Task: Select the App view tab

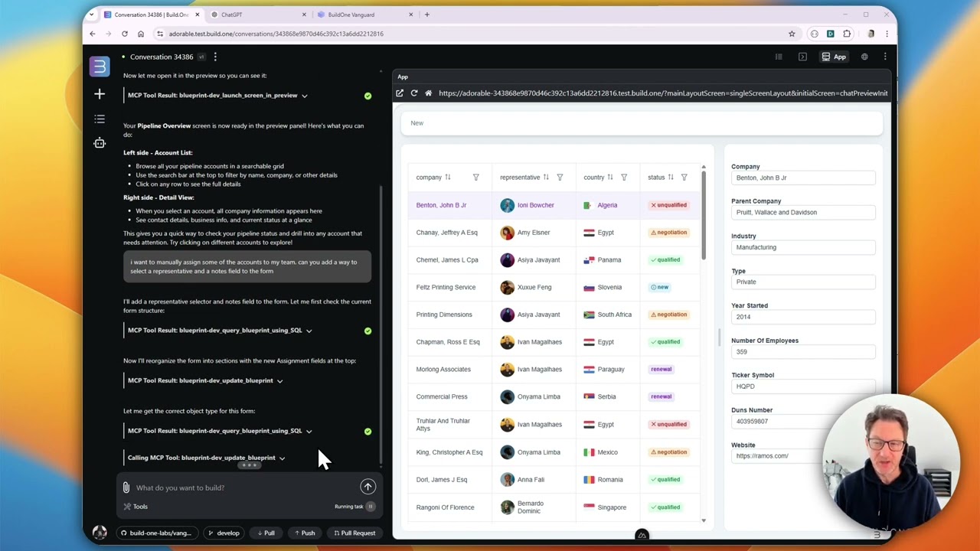Action: [x=834, y=57]
